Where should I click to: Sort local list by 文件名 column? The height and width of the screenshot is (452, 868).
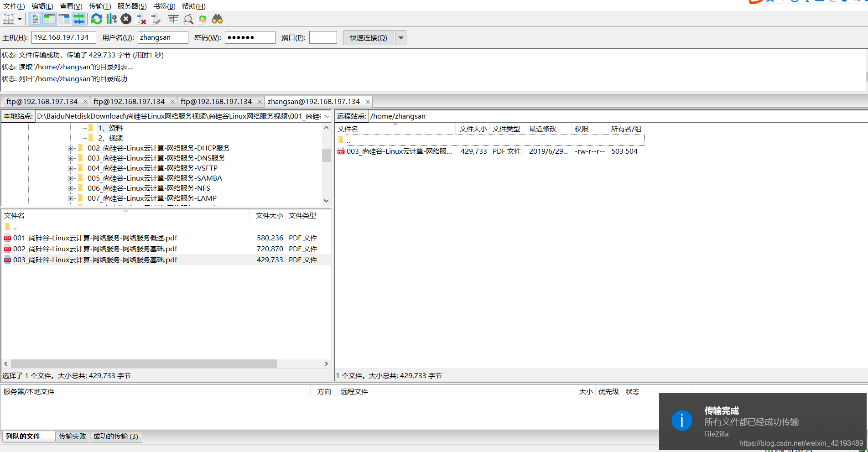tap(125, 216)
